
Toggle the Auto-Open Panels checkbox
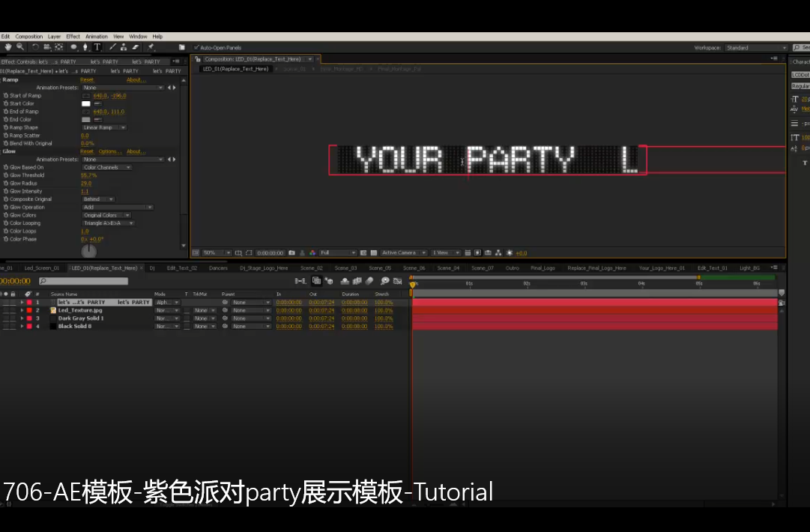pyautogui.click(x=197, y=47)
